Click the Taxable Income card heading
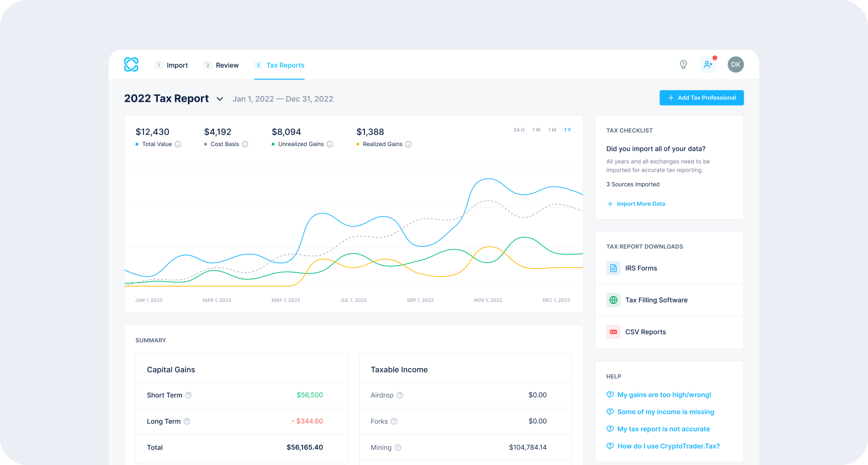The height and width of the screenshot is (465, 868). 399,370
